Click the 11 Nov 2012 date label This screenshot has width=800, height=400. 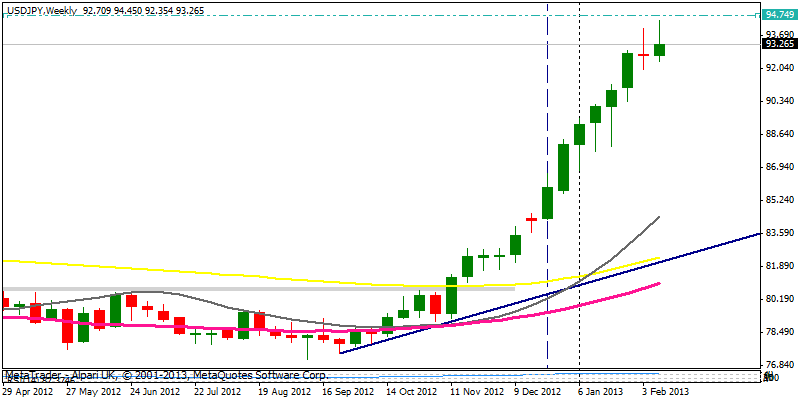476,393
